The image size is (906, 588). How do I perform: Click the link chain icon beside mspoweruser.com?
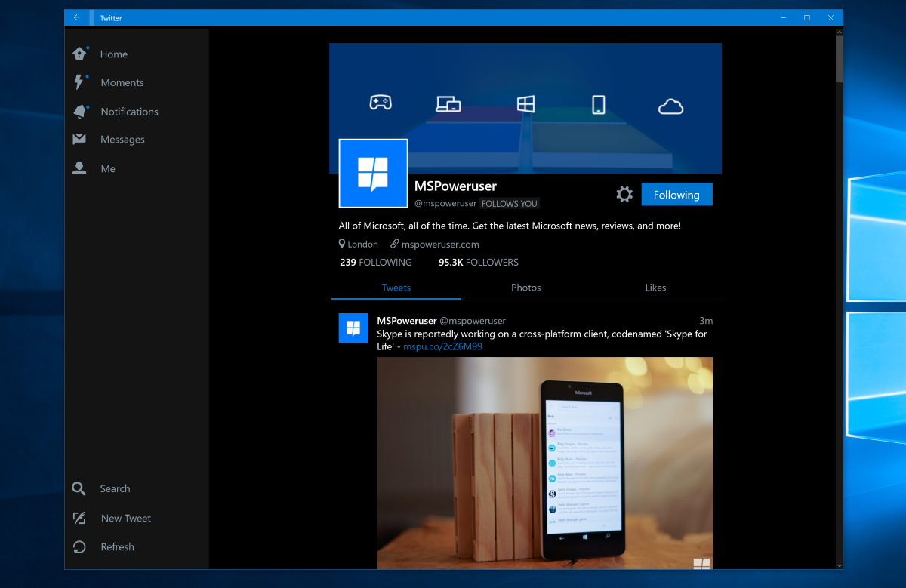coord(394,244)
